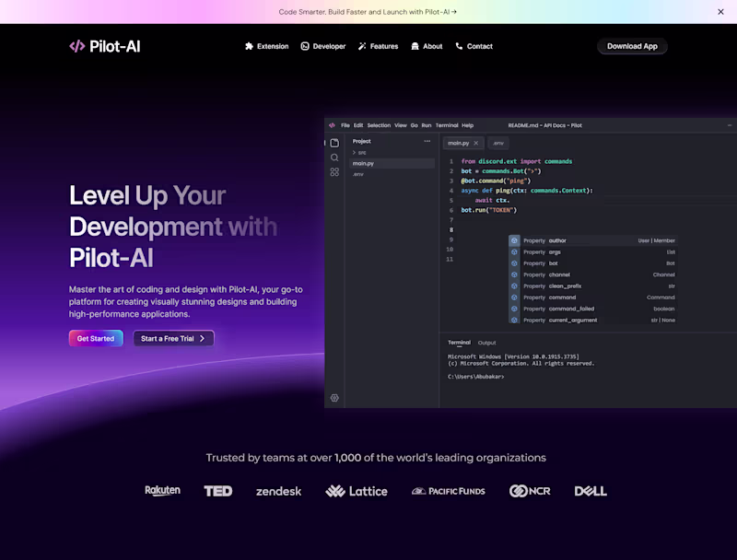Start a Free Trial
Viewport: 737px width, 560px height.
coord(173,338)
